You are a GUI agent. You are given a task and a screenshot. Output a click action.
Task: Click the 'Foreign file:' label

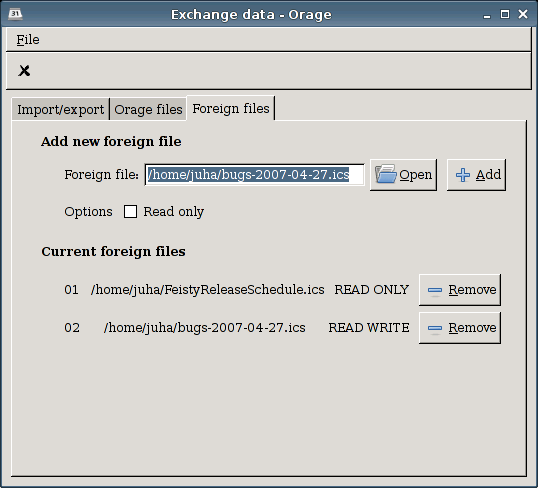102,175
